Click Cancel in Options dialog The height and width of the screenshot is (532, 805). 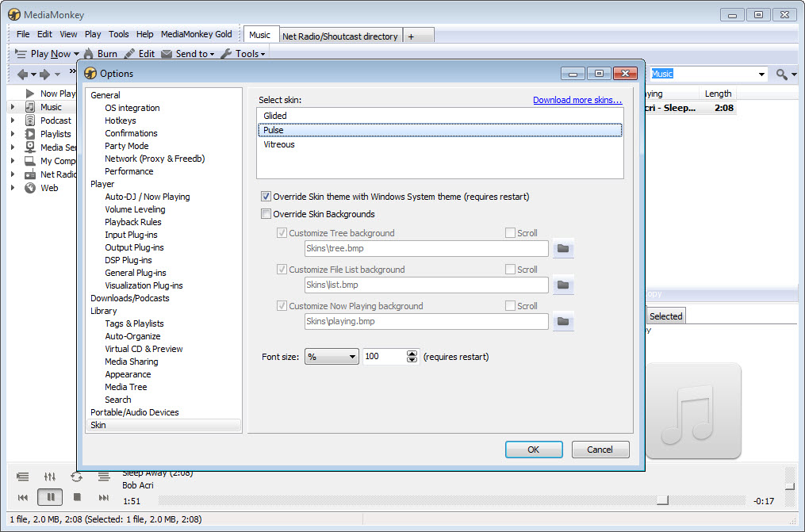[600, 450]
